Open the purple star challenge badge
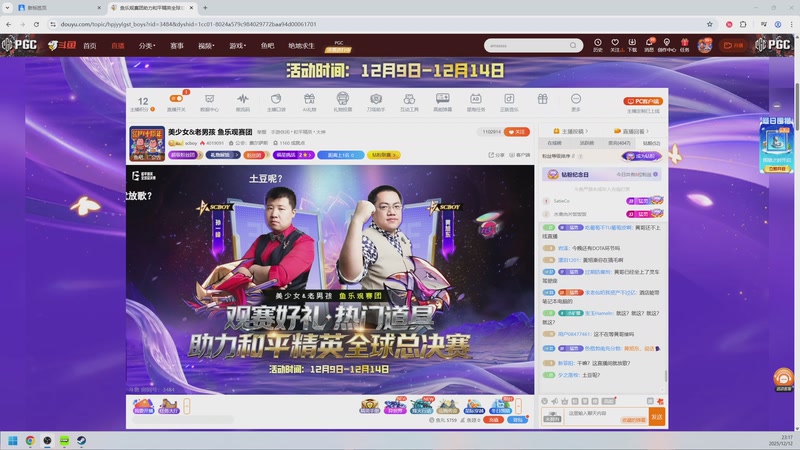The image size is (800, 450). [293, 155]
